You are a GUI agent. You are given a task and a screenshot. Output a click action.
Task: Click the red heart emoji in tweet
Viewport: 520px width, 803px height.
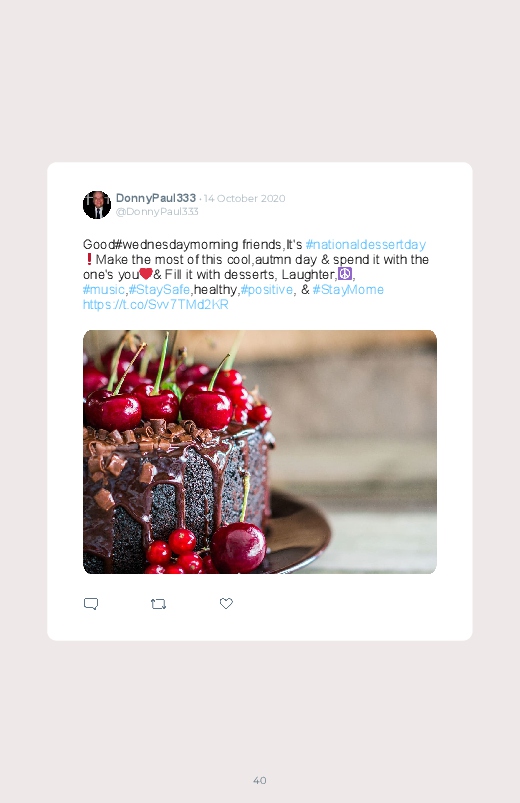[146, 274]
